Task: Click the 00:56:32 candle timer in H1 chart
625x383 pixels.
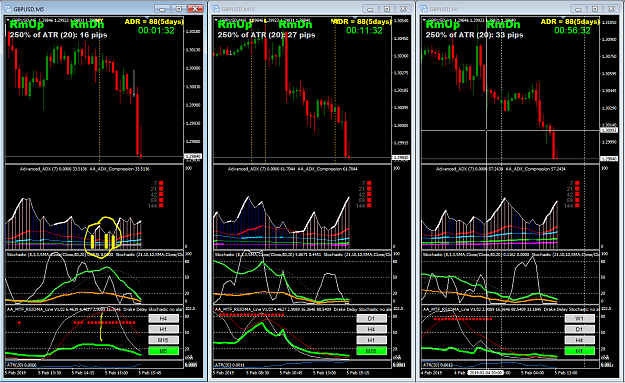Action: [x=572, y=30]
